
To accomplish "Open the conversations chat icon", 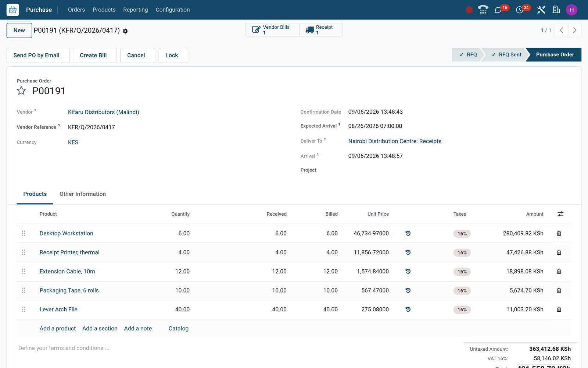I will coord(498,10).
